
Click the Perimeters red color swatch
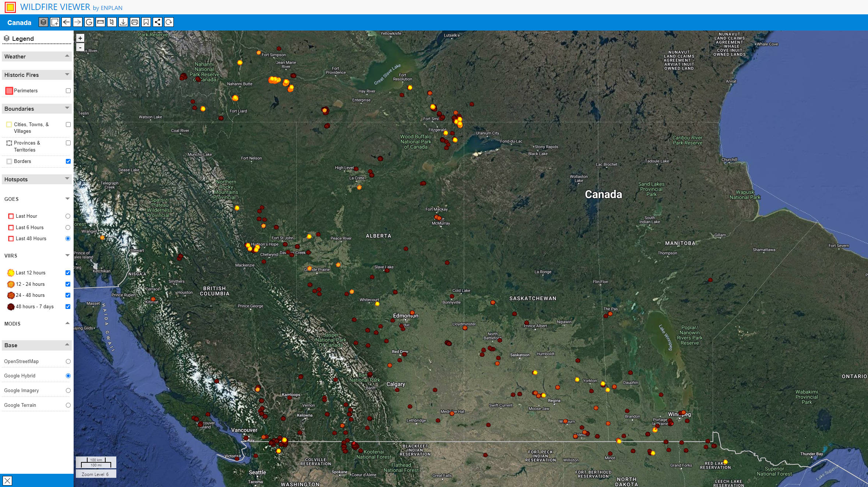point(9,90)
